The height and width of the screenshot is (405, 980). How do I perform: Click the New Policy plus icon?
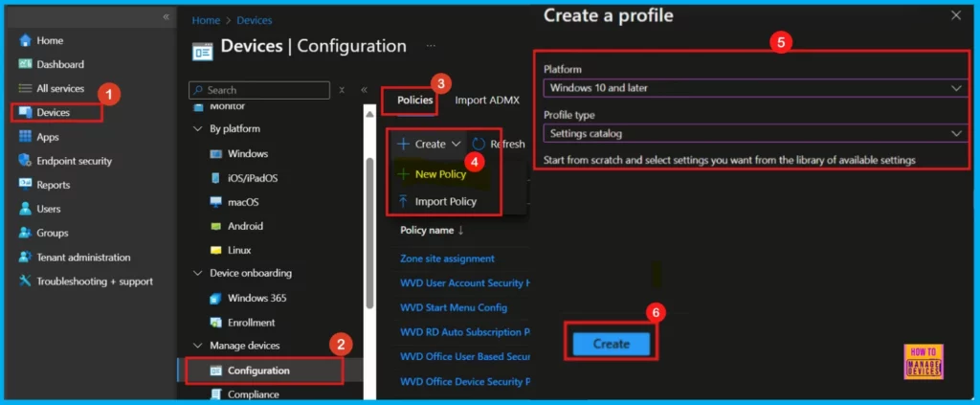point(403,174)
